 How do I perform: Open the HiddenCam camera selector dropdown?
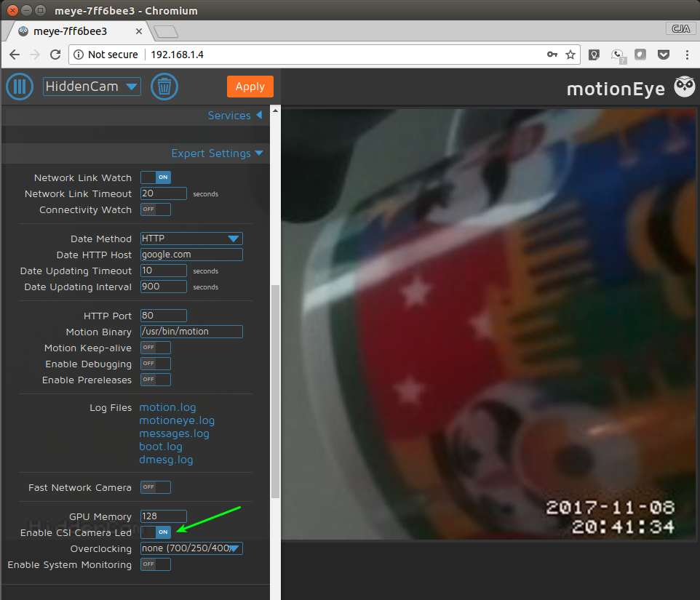(92, 86)
